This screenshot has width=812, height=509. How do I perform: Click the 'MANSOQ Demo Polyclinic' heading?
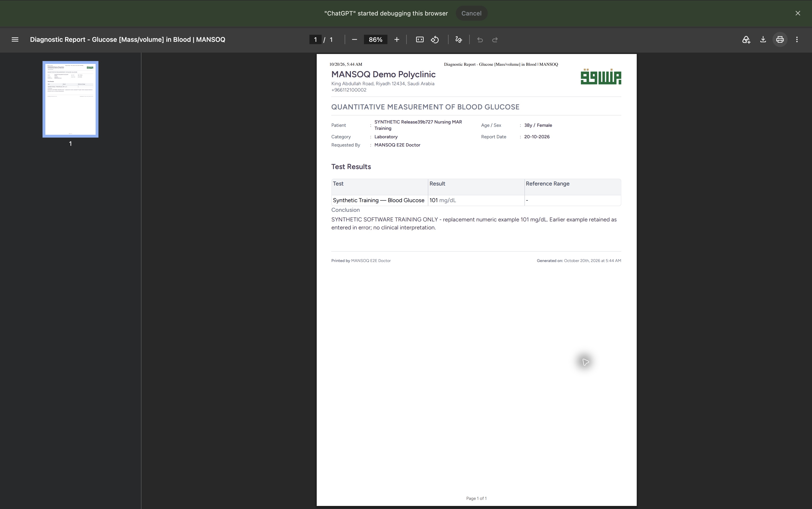[383, 74]
